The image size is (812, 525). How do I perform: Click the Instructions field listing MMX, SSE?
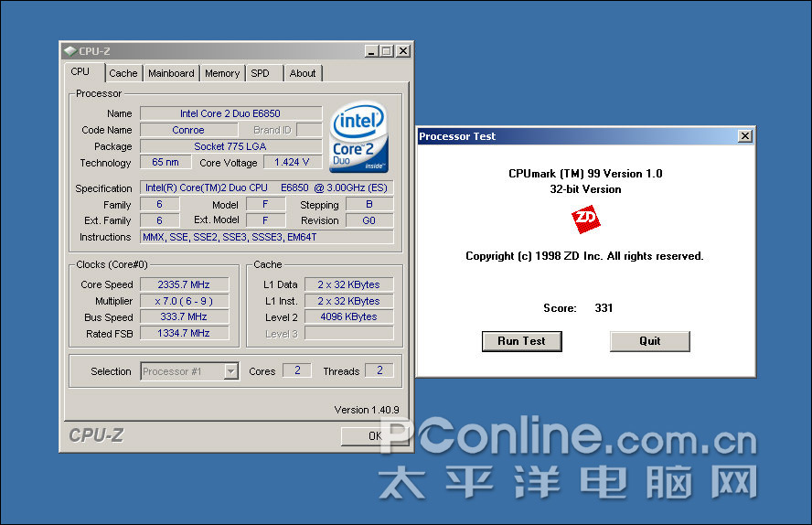tap(267, 237)
